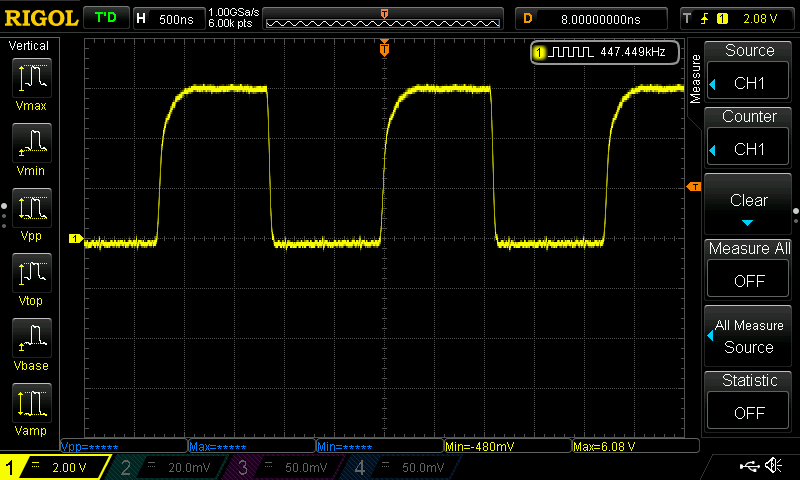Open the All Measure Source menu

click(x=749, y=337)
